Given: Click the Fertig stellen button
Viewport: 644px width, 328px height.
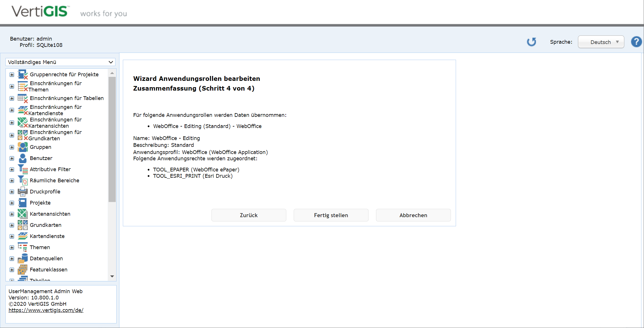Looking at the screenshot, I should 331,215.
